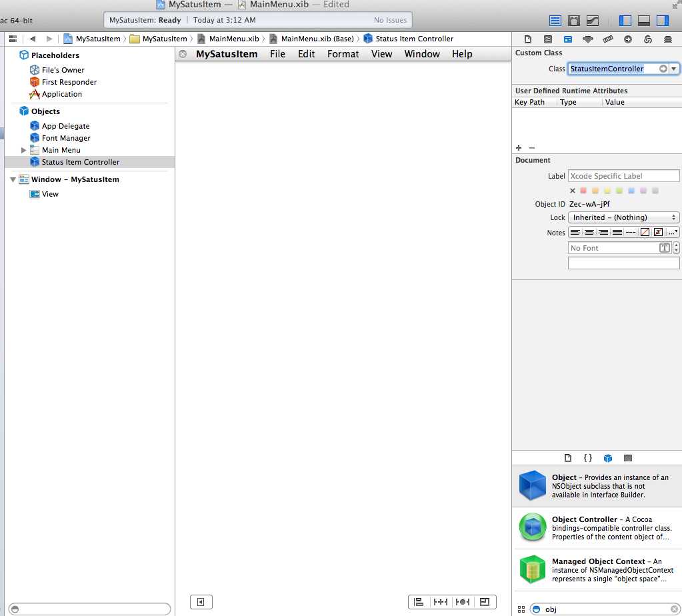Open the Pin constraints menu
682x616 pixels.
pos(440,601)
